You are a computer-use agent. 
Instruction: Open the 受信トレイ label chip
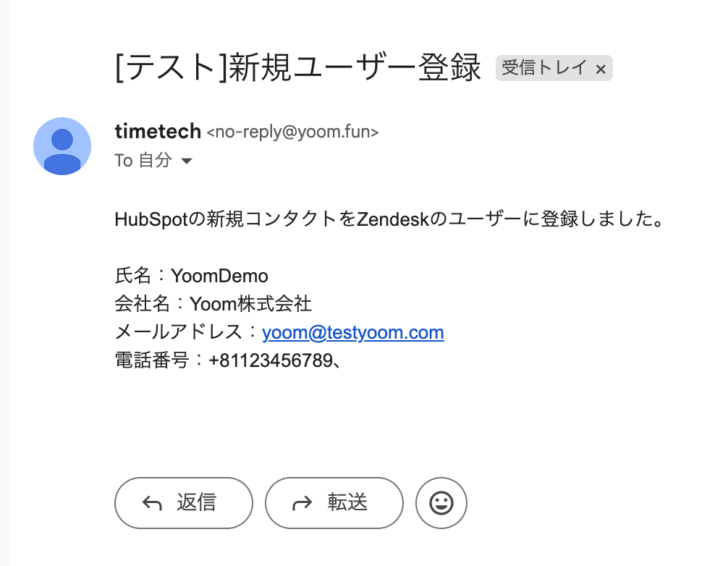[544, 68]
